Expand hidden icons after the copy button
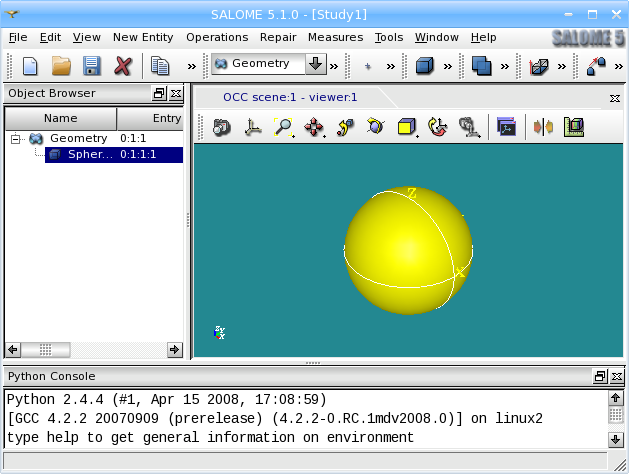The width and height of the screenshot is (629, 474). coord(192,67)
